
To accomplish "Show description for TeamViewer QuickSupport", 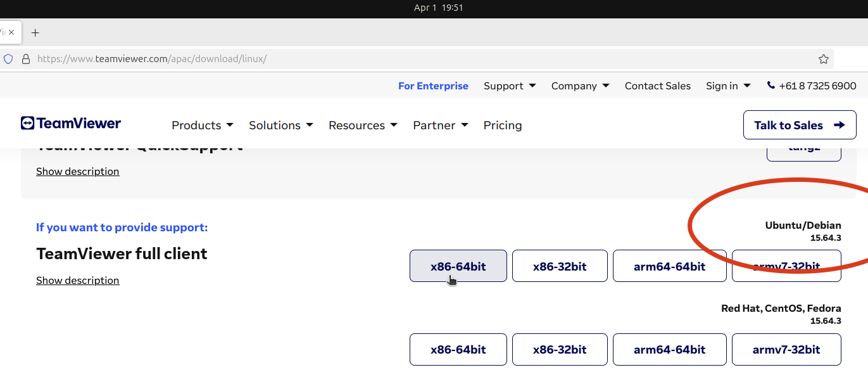I will click(77, 171).
